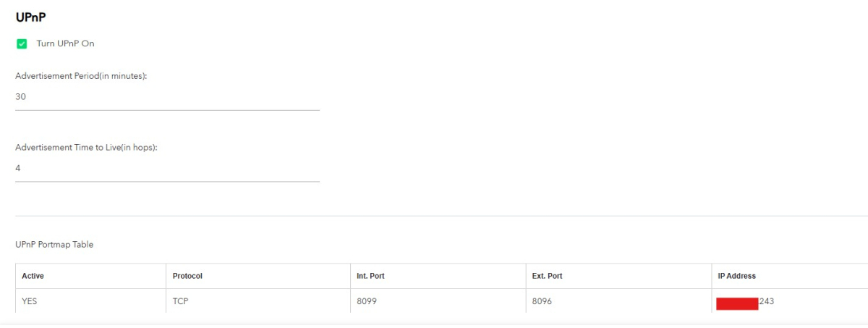Image resolution: width=868 pixels, height=328 pixels.
Task: Click the 'Turn UPnP On' label text
Action: [x=65, y=43]
